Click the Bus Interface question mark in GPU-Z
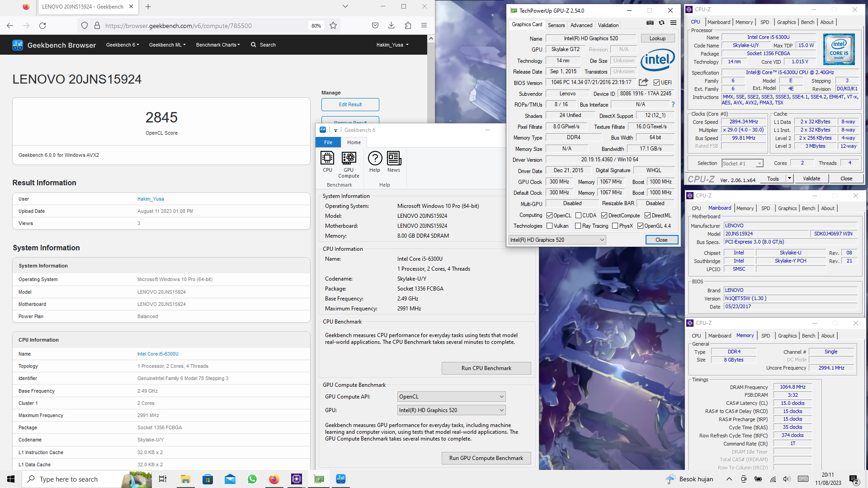Image resolution: width=868 pixels, height=488 pixels. 673,104
